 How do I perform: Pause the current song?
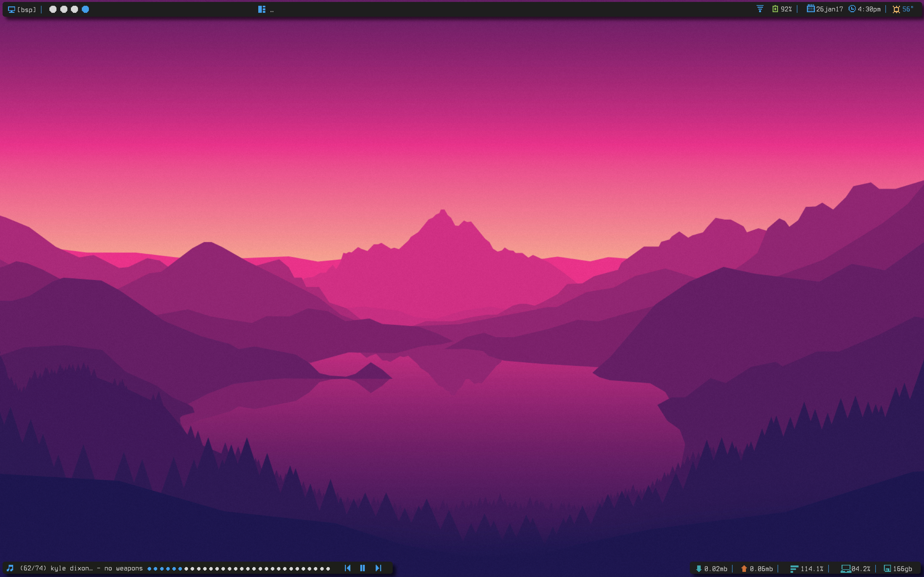point(362,568)
